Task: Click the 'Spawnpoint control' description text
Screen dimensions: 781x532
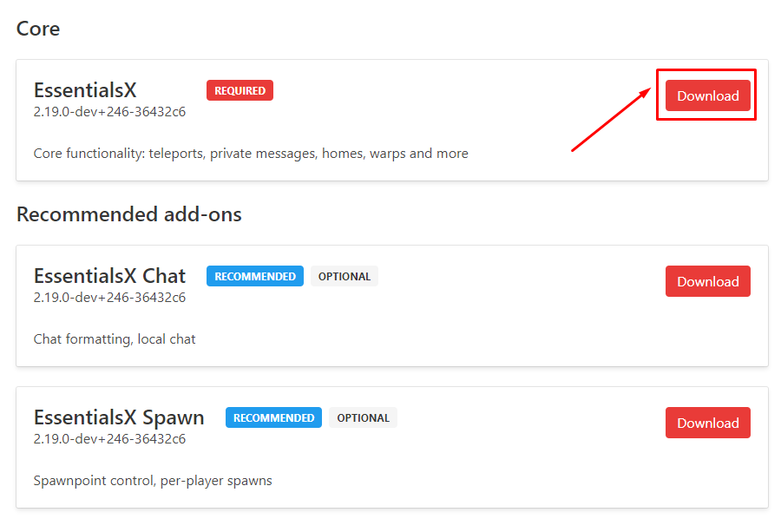Action: 153,481
